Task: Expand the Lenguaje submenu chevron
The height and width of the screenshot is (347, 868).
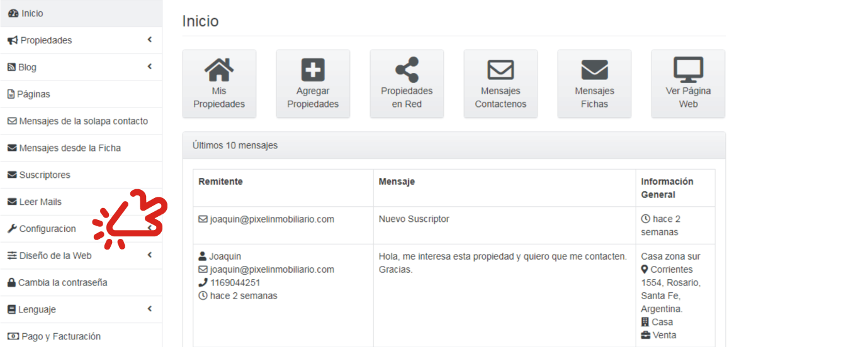Action: [x=150, y=309]
